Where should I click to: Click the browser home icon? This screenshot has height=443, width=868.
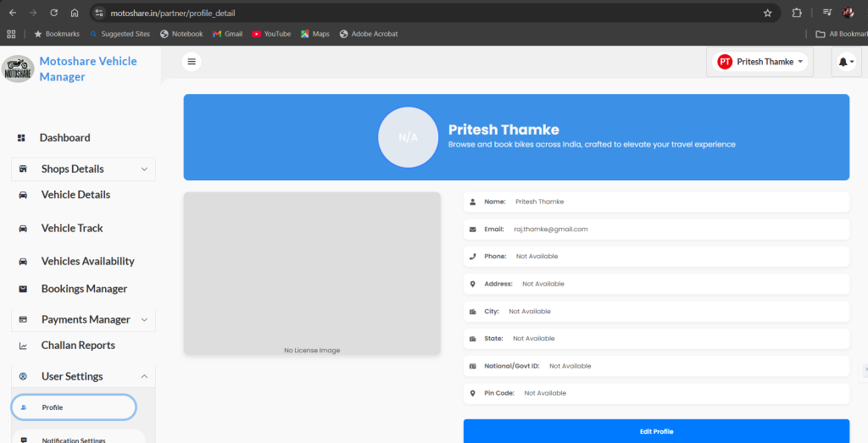click(x=75, y=13)
